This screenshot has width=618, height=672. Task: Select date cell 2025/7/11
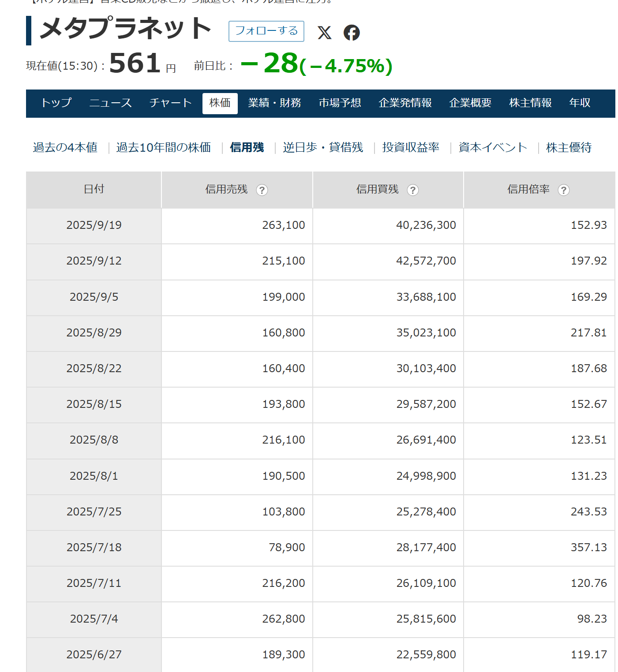(x=94, y=583)
